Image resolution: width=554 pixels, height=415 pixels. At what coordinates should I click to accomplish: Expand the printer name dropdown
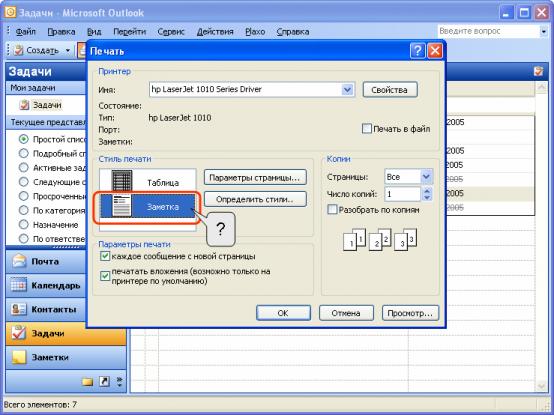[x=347, y=90]
